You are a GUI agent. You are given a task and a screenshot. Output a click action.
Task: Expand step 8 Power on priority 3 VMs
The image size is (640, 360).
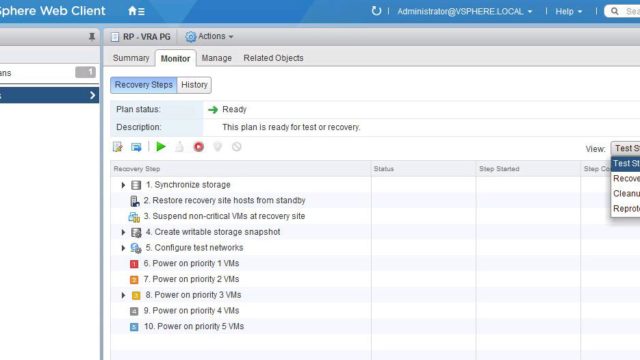tap(123, 295)
